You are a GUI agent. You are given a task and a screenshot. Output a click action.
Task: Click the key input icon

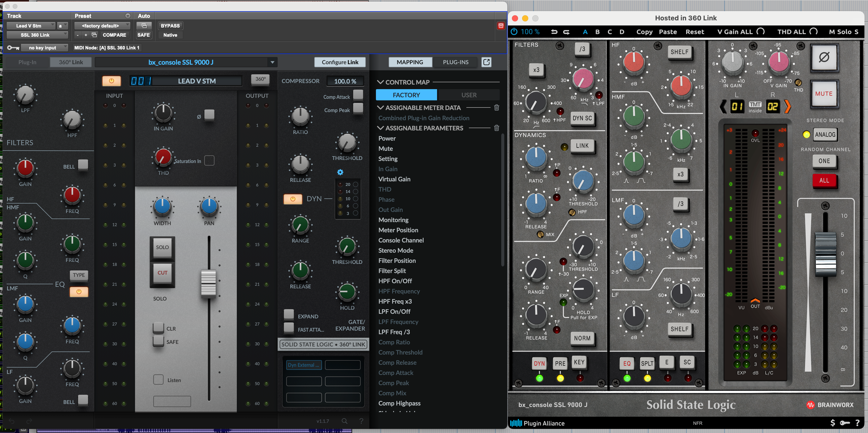pyautogui.click(x=13, y=48)
